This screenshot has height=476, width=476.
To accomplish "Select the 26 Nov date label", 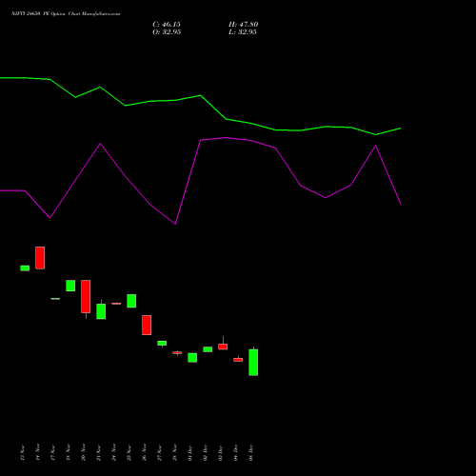I will coord(145,452).
